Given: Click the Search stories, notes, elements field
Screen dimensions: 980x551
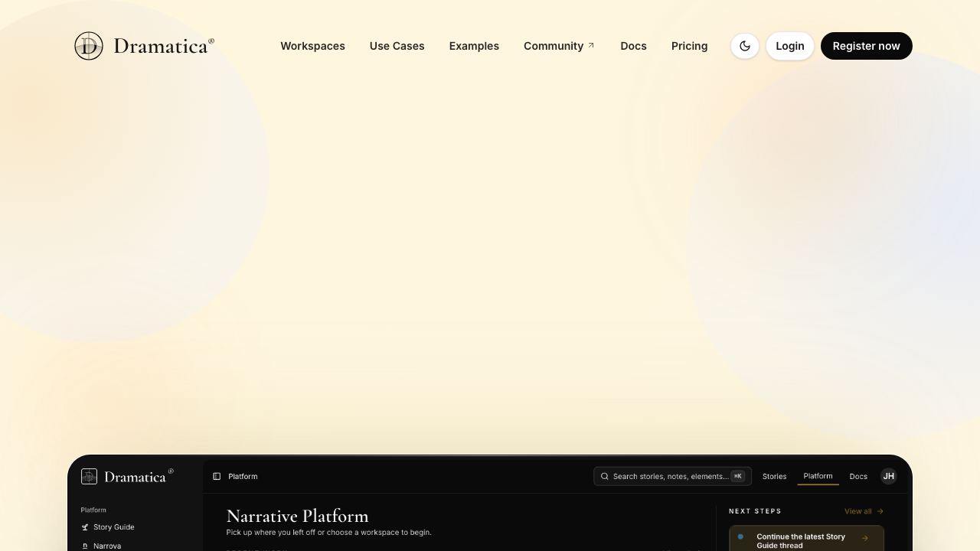Looking at the screenshot, I should click(672, 476).
